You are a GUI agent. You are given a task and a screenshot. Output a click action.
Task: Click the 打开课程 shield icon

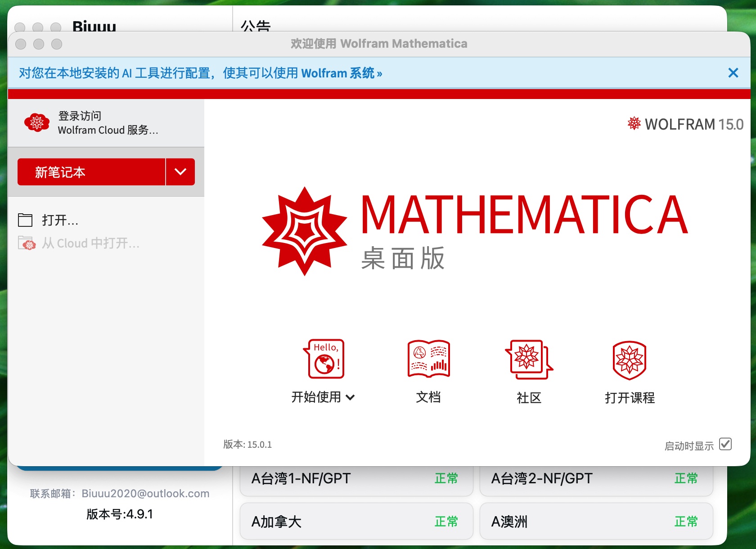pyautogui.click(x=630, y=360)
